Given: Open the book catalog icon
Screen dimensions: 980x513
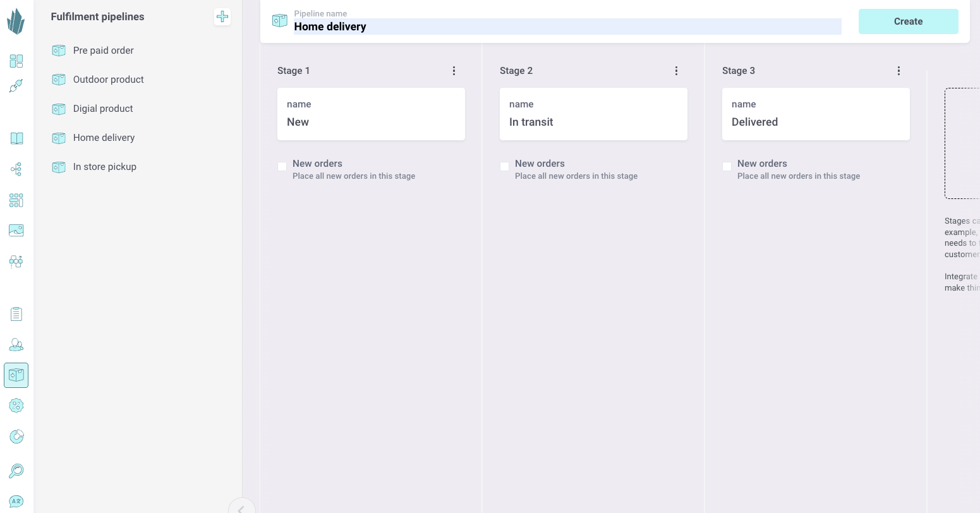Looking at the screenshot, I should tap(16, 138).
